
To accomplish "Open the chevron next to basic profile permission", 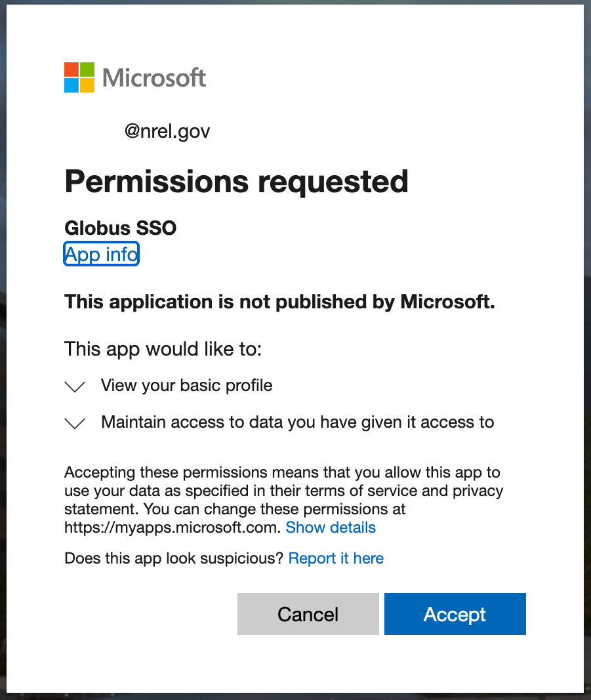I will pos(75,386).
